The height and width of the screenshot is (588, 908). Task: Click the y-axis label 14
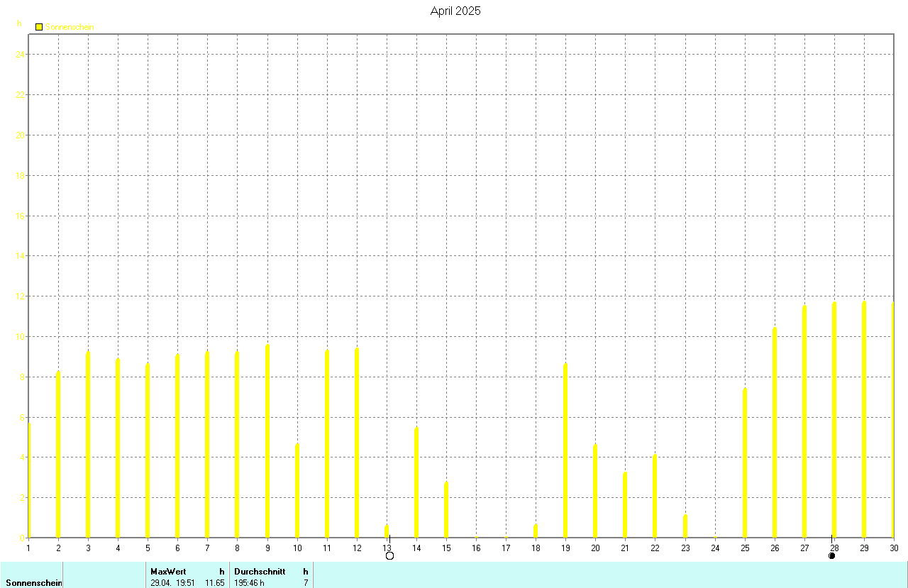pos(21,255)
